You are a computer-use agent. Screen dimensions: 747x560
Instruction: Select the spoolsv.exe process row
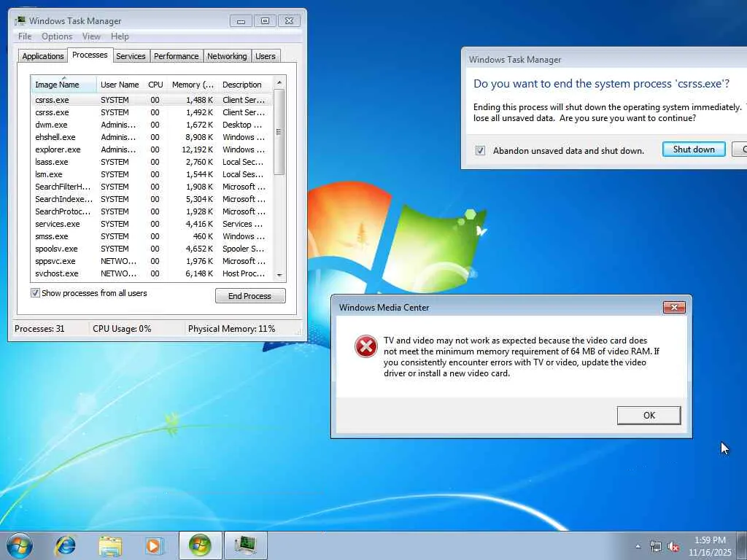152,249
